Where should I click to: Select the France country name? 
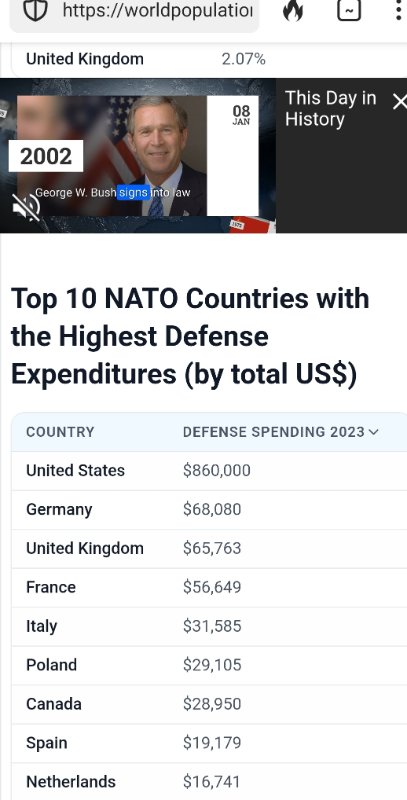[x=51, y=587]
